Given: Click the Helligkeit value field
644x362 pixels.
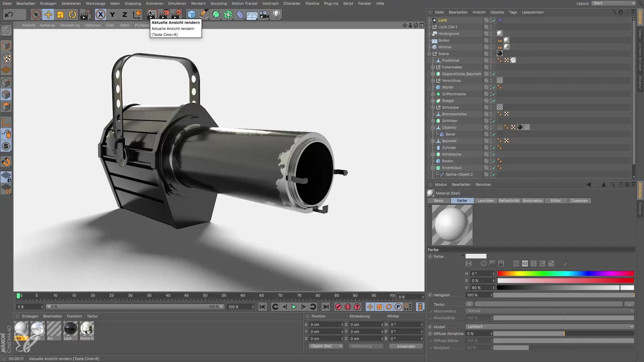Looking at the screenshot, I should point(479,295).
